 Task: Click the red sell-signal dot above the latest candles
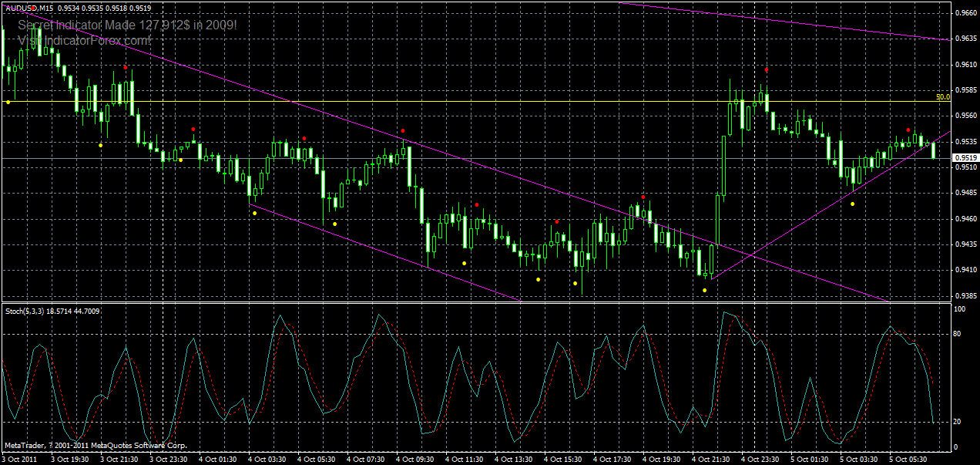click(908, 130)
